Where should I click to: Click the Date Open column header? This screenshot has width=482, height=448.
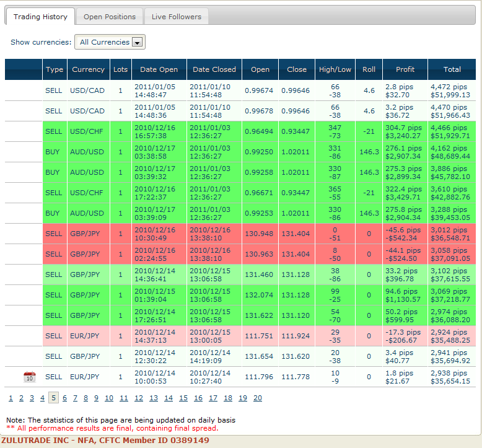coord(159,69)
